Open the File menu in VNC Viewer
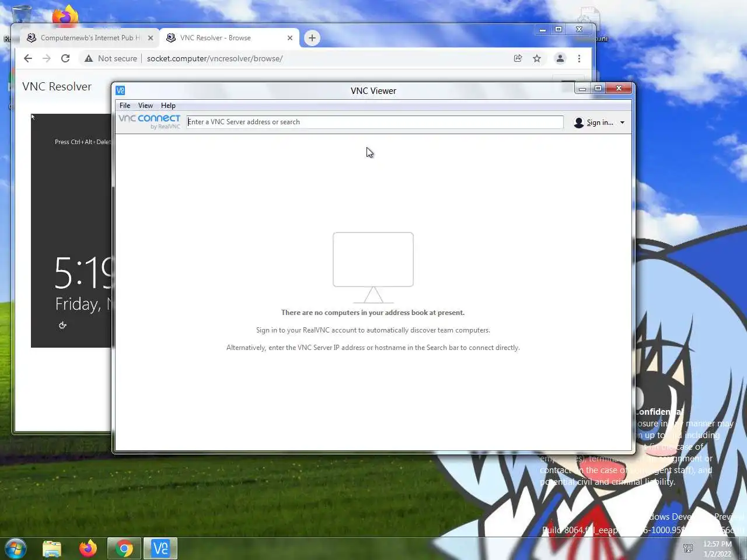Image resolution: width=747 pixels, height=560 pixels. (x=125, y=106)
